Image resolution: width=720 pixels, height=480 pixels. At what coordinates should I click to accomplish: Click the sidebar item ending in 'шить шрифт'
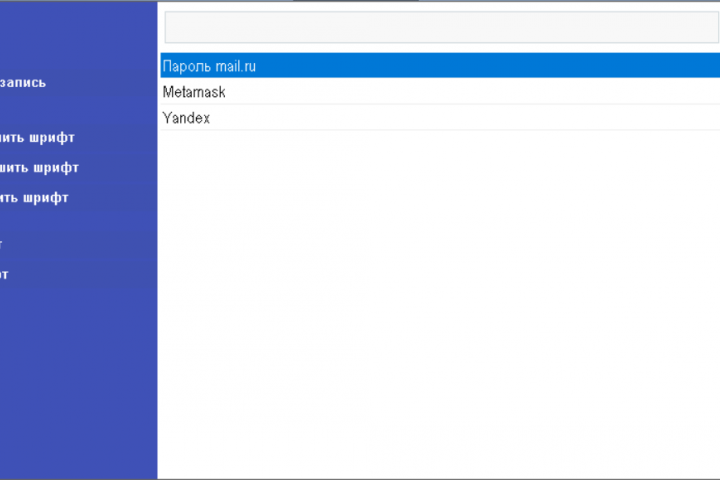[39, 168]
